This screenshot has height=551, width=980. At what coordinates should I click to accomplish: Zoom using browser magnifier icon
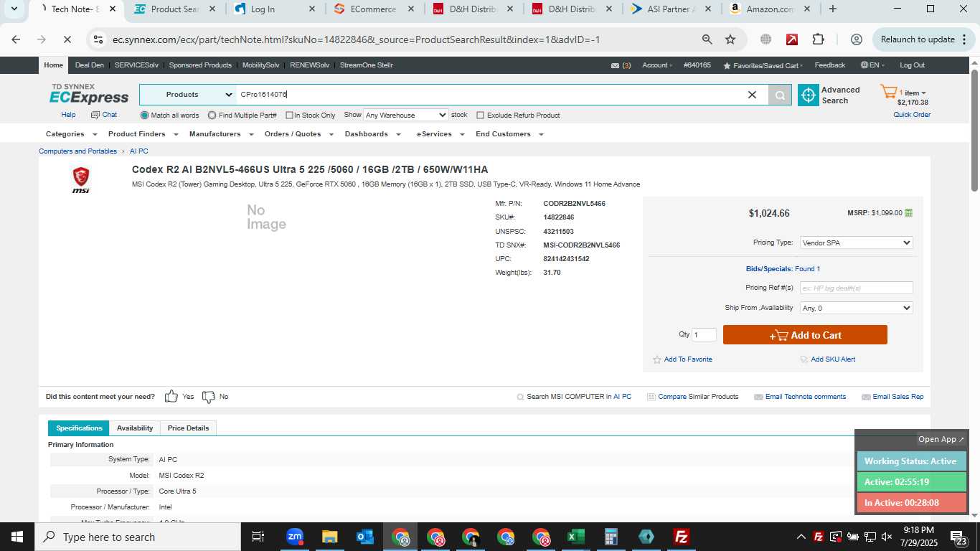click(x=707, y=39)
